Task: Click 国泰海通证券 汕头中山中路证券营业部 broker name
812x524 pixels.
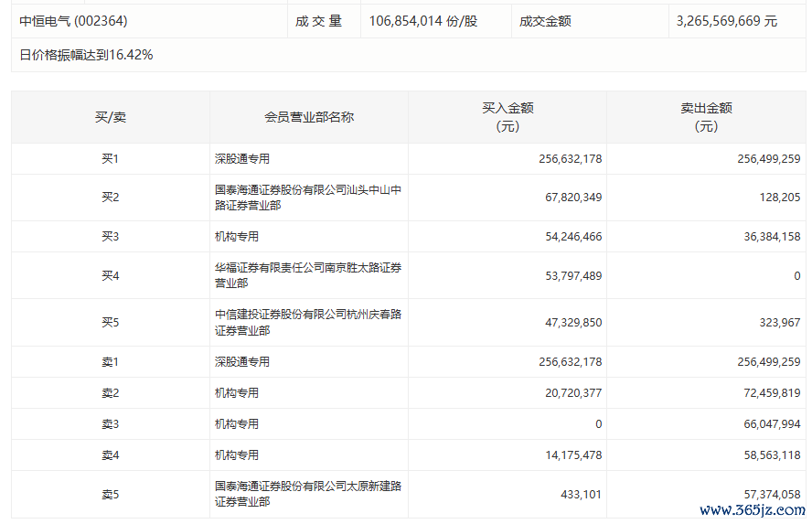Action: [x=308, y=198]
